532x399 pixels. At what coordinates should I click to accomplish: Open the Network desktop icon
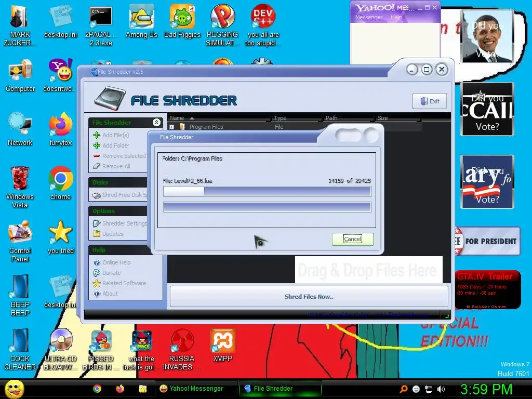20,129
